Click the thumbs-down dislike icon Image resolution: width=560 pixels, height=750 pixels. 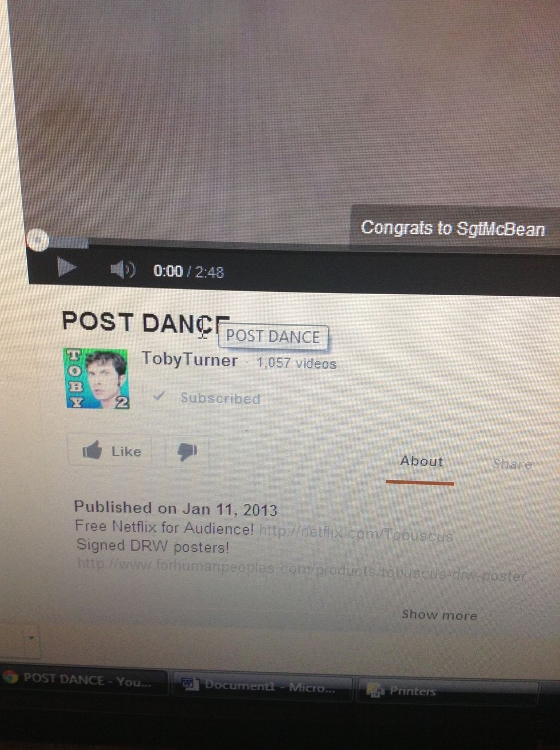(187, 452)
